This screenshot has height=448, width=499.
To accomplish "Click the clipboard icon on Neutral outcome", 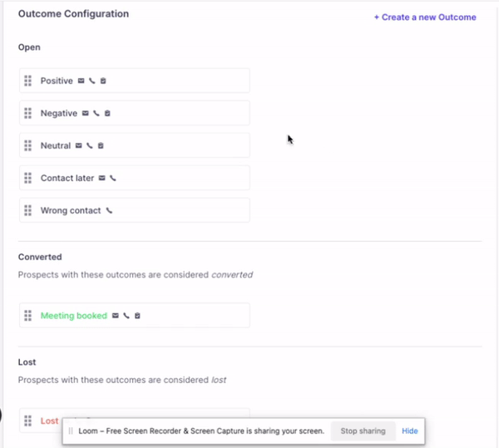I will (101, 146).
